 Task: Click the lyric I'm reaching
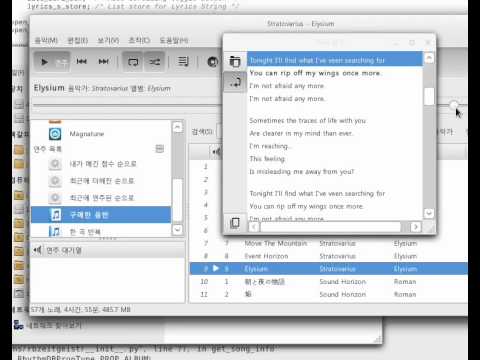270,146
